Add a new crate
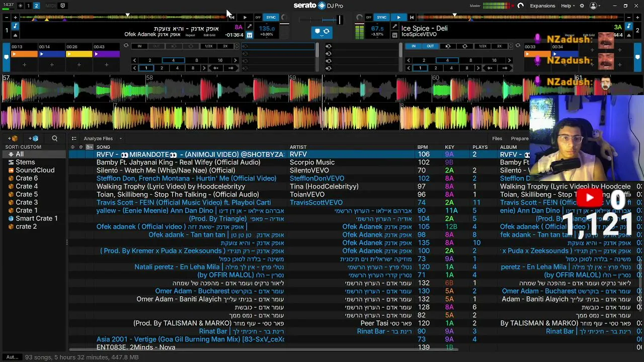 pos(12,138)
